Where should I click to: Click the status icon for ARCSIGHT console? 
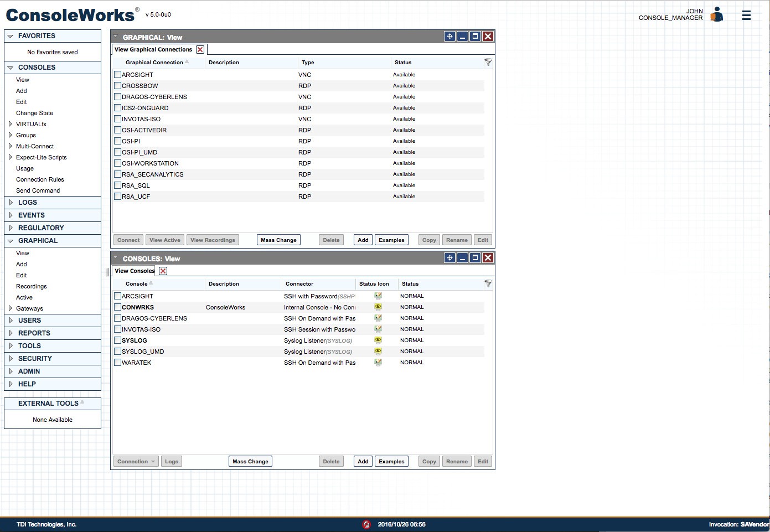pos(378,296)
